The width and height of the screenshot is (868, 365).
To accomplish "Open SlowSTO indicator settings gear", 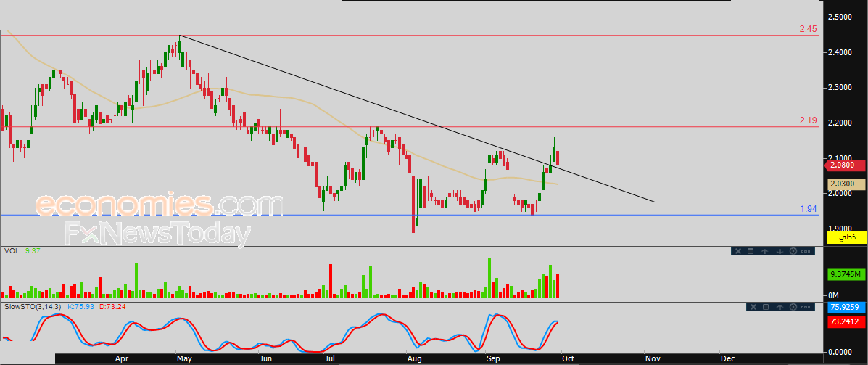I will 793,307.
